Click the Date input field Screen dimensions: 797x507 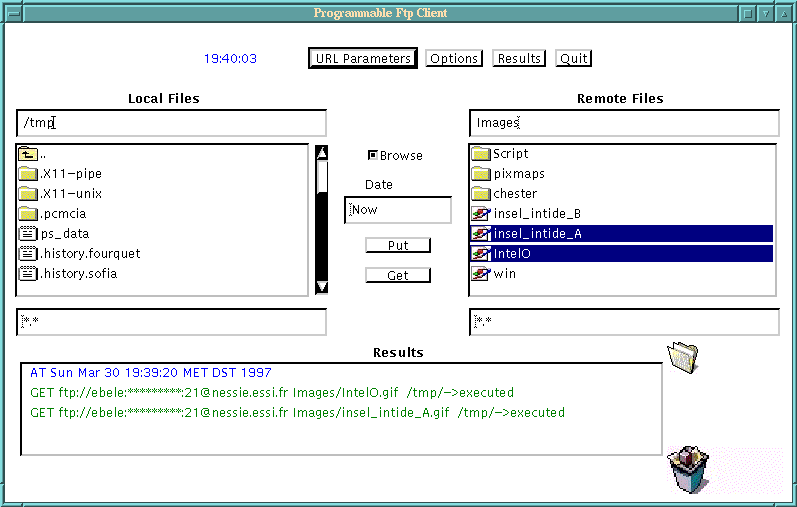pyautogui.click(x=398, y=210)
